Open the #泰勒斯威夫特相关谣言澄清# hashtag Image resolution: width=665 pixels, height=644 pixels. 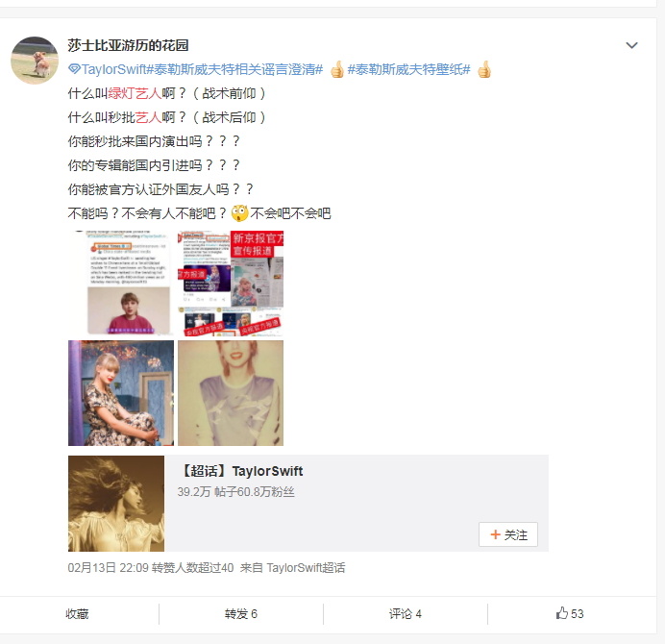[x=234, y=69]
